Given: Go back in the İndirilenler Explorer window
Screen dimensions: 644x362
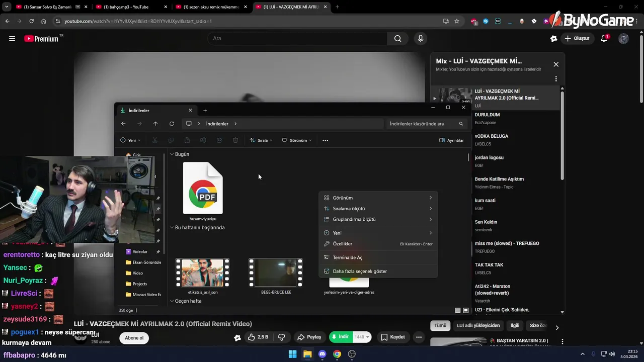Looking at the screenshot, I should click(123, 124).
